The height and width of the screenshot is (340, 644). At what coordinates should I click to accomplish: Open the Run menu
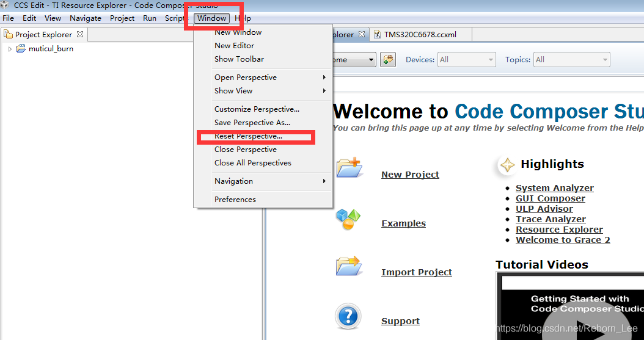click(x=150, y=18)
